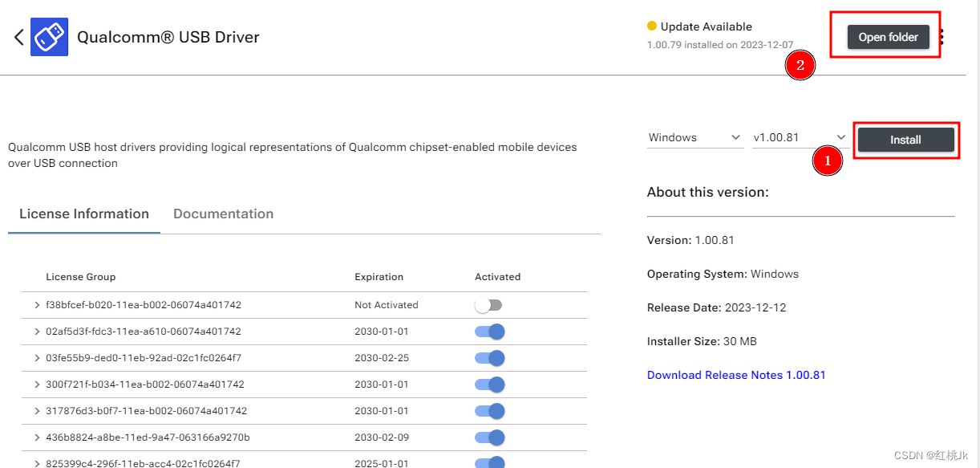Expand license group 02af5d3f-fdc3 row
980x468 pixels.
tap(37, 332)
